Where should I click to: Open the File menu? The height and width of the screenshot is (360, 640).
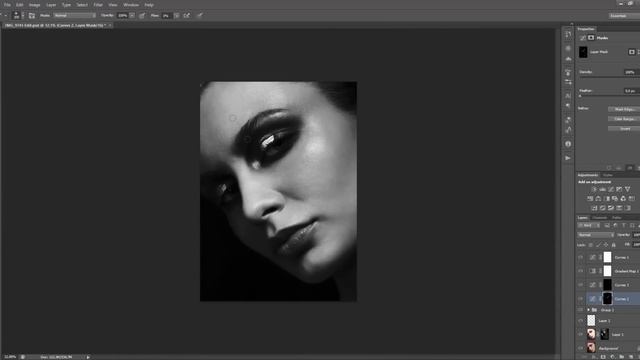[x=7, y=5]
